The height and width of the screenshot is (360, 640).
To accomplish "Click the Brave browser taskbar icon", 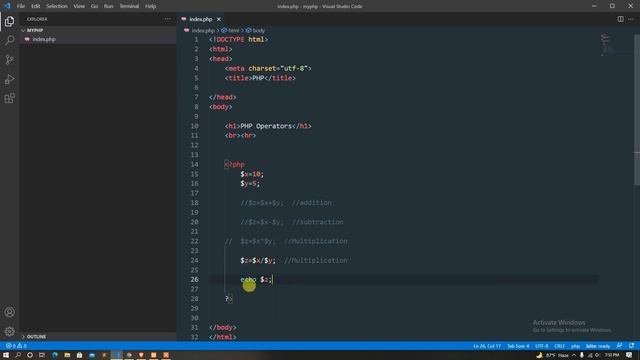I will [x=141, y=355].
